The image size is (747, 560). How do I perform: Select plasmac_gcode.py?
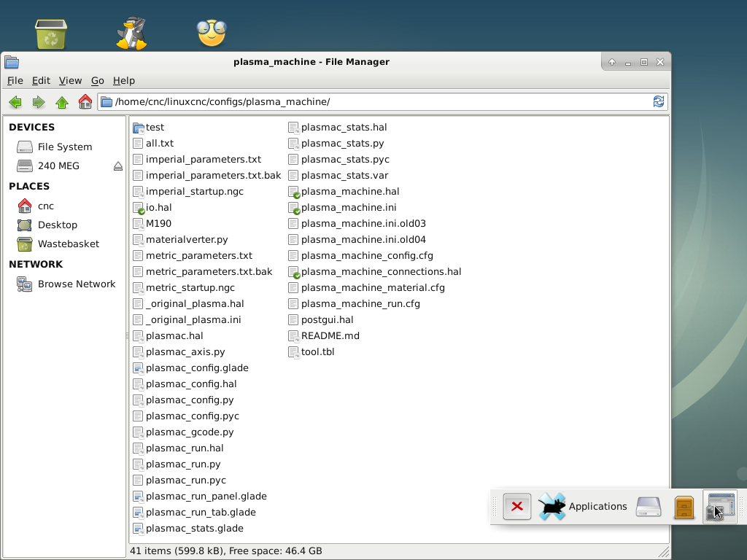pyautogui.click(x=190, y=432)
